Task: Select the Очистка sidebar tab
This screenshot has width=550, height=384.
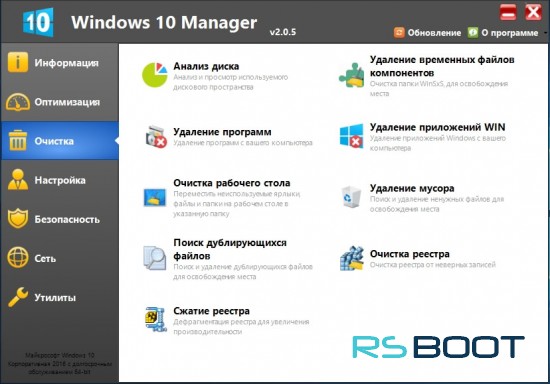Action: point(60,141)
